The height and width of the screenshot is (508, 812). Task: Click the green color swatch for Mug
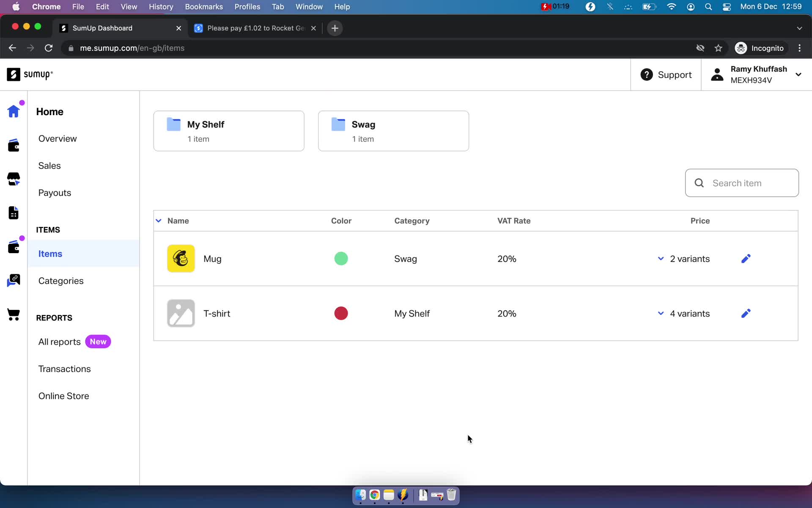click(x=341, y=259)
